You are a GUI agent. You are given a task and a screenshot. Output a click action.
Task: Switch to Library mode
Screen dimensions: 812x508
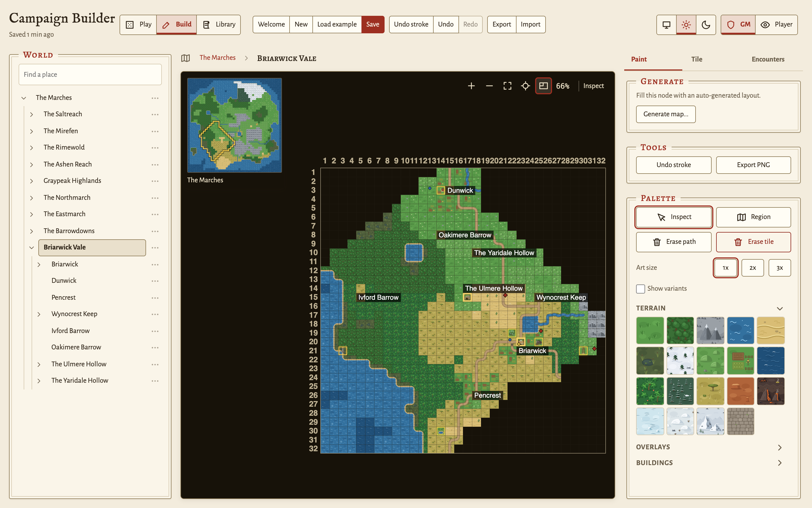[219, 25]
